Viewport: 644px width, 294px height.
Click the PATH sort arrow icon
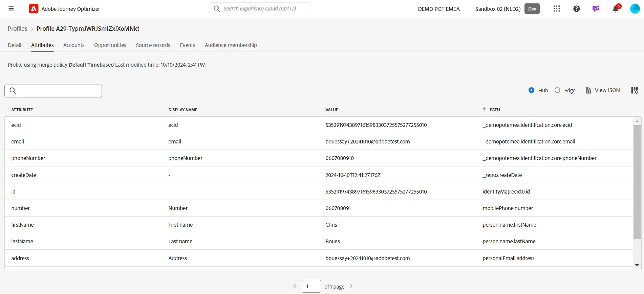pos(484,110)
